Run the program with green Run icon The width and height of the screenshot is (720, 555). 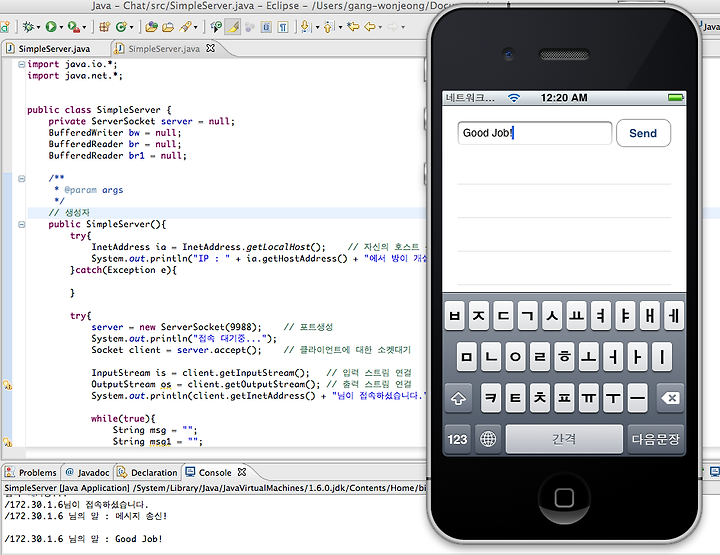coord(51,27)
